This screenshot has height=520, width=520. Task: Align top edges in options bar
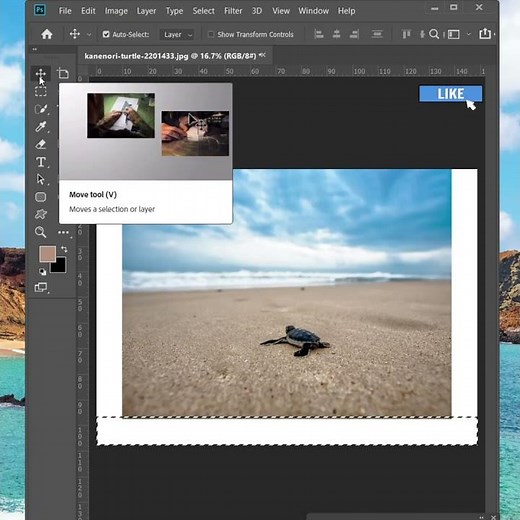(x=406, y=34)
